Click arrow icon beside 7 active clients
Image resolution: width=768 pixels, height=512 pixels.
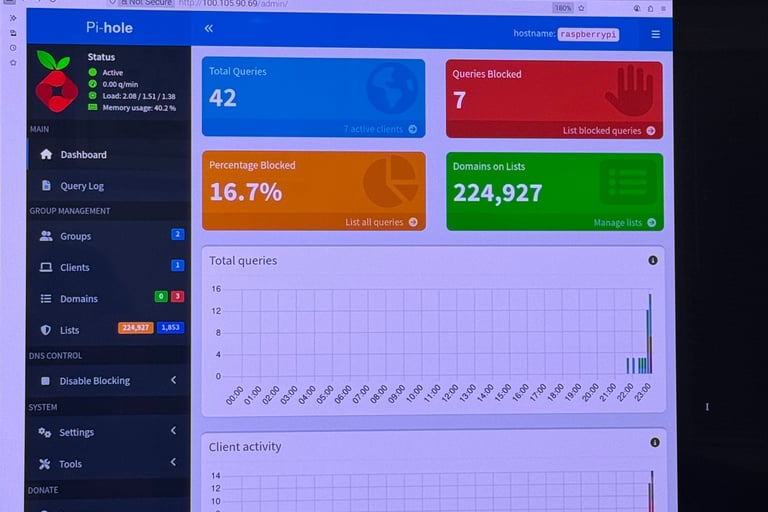click(x=413, y=129)
